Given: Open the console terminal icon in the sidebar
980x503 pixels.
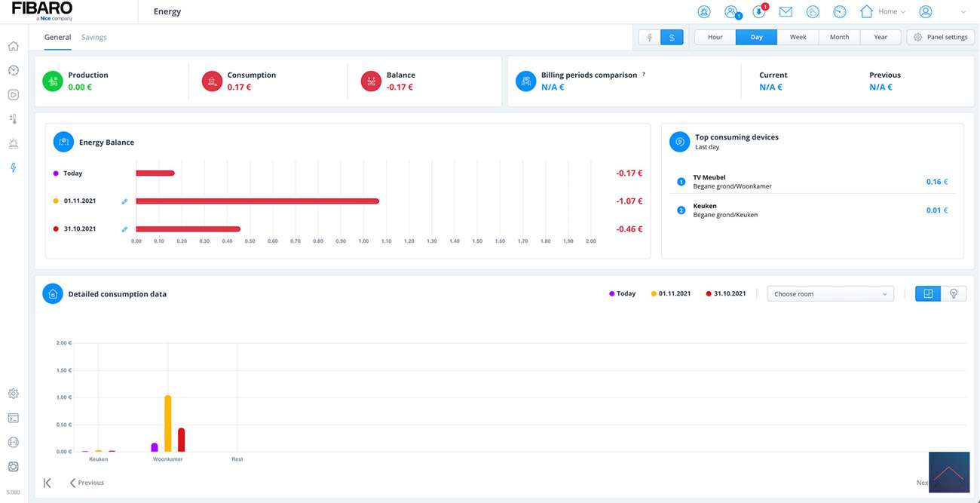Looking at the screenshot, I should (13, 418).
